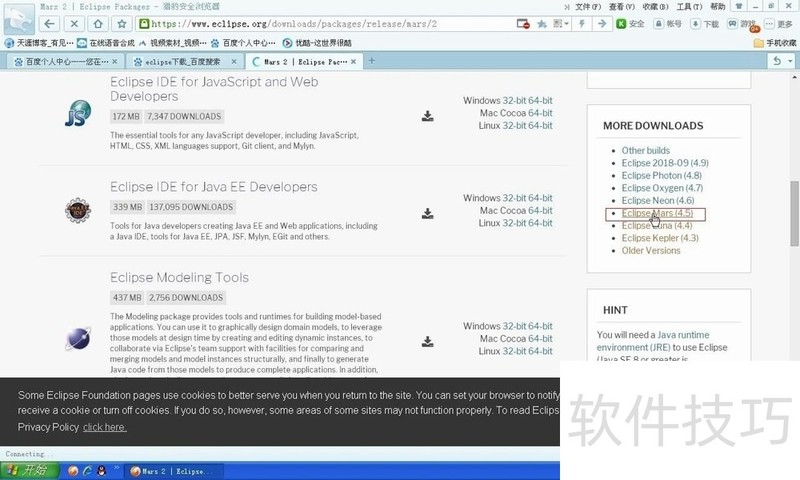The image size is (800, 480).
Task: Open the 帐号 account toolbar item
Action: pos(668,23)
